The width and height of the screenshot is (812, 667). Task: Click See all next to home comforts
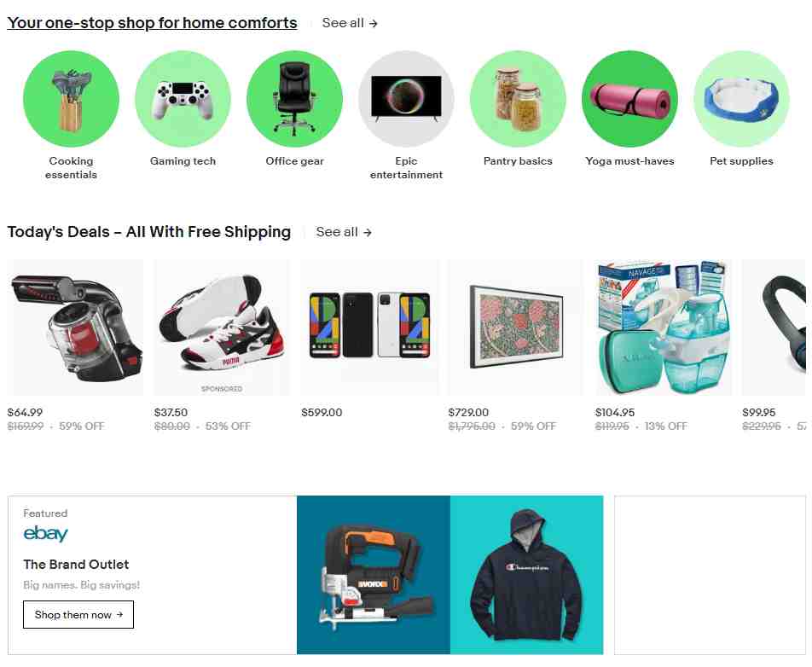(350, 23)
